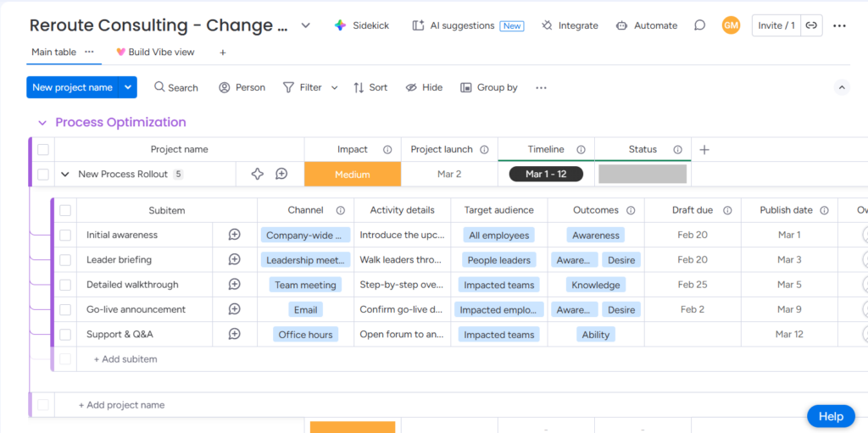Open the New project name dropdown arrow

tap(128, 87)
